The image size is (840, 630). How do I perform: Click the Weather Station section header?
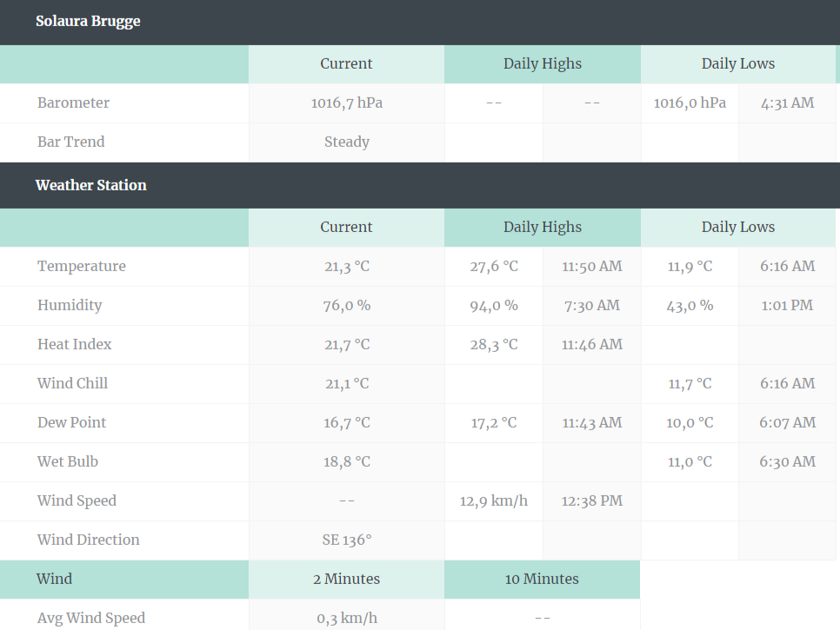91,185
